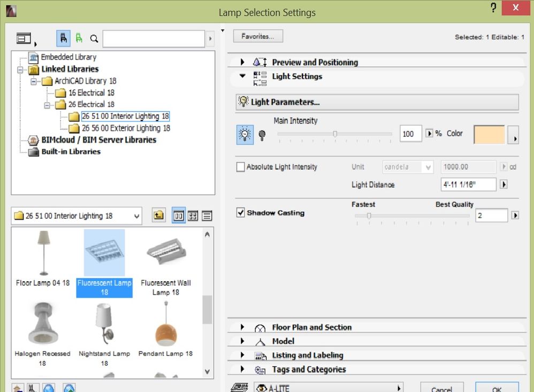Select the Embedded Library label

click(69, 57)
